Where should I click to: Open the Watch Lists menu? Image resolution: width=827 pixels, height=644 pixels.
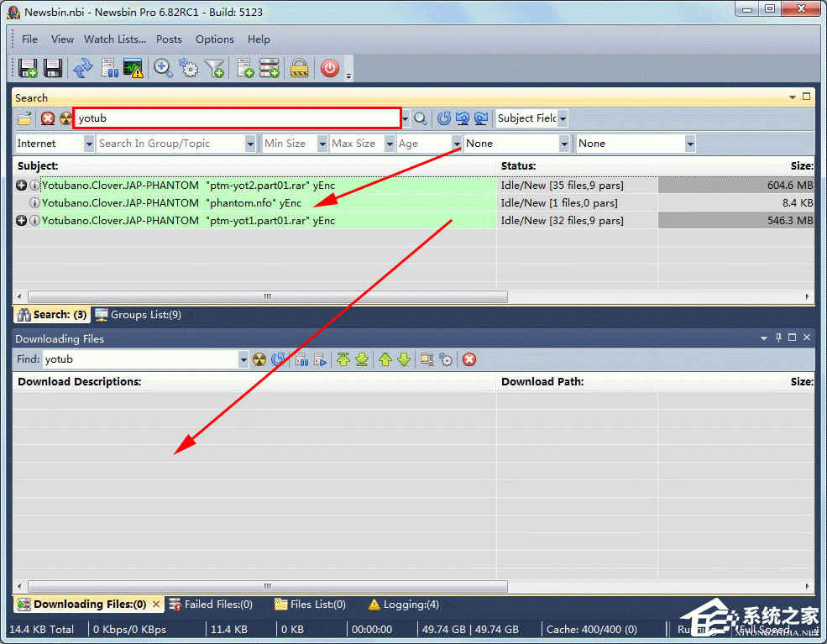(114, 39)
